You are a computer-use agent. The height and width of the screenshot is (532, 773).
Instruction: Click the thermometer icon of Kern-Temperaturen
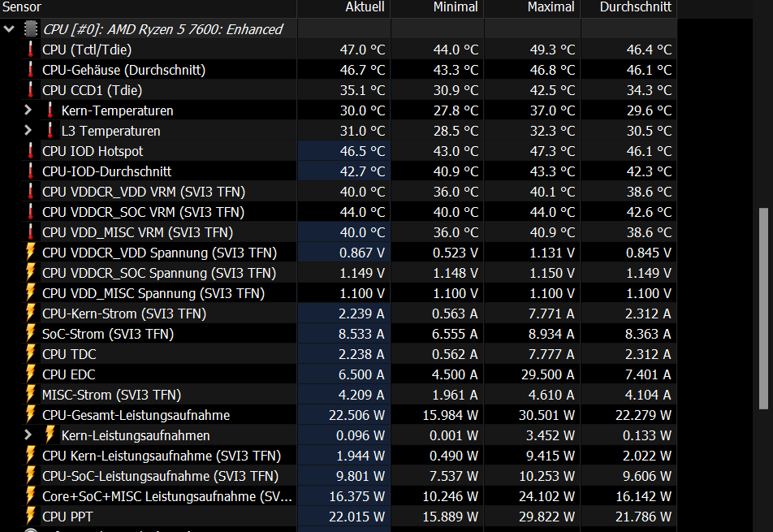point(50,110)
